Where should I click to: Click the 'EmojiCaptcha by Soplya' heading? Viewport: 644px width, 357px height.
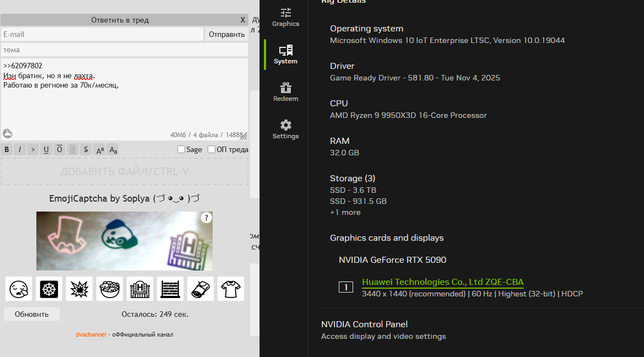[x=125, y=198]
